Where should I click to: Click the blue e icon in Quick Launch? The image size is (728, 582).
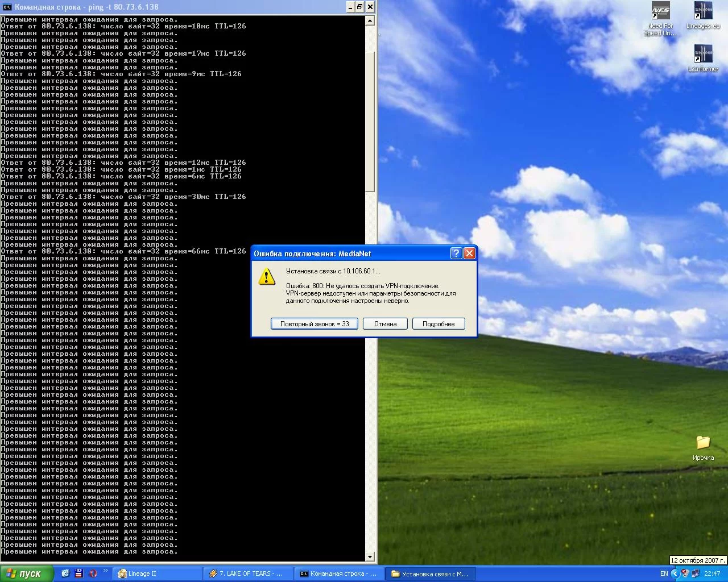[65, 573]
